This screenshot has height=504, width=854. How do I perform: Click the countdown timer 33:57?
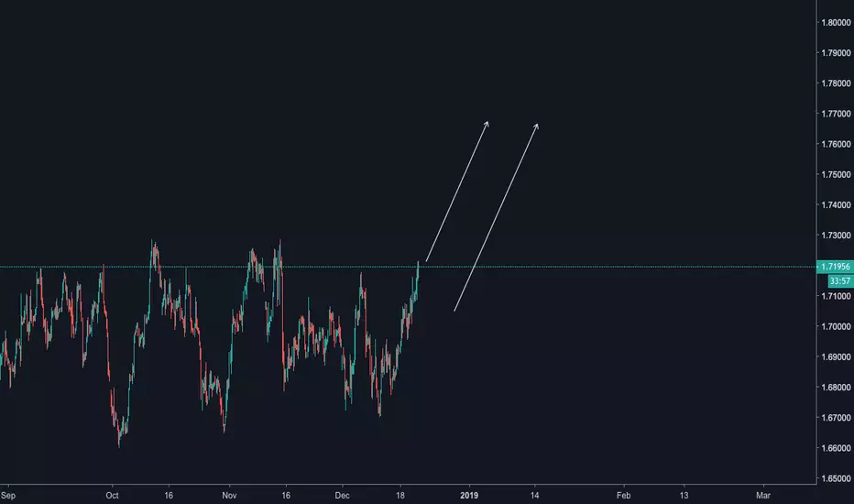(840, 281)
